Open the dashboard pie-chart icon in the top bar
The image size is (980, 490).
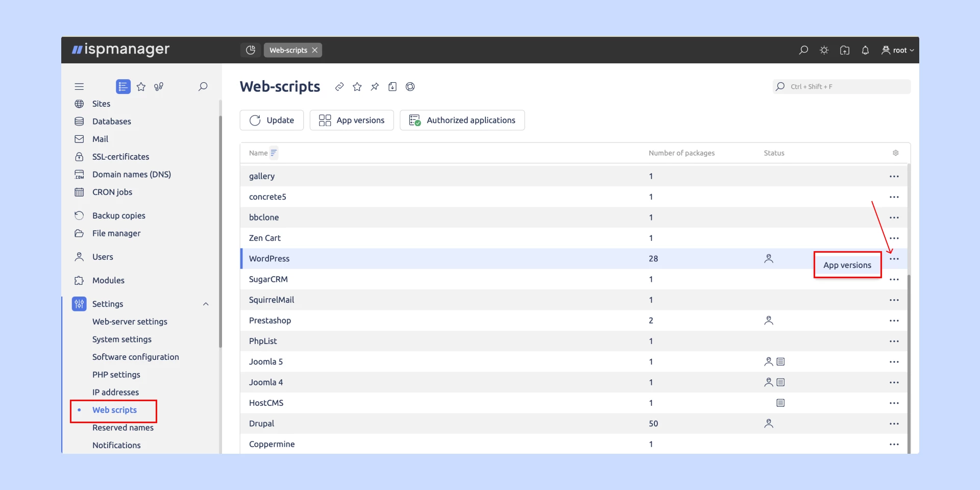pos(251,50)
